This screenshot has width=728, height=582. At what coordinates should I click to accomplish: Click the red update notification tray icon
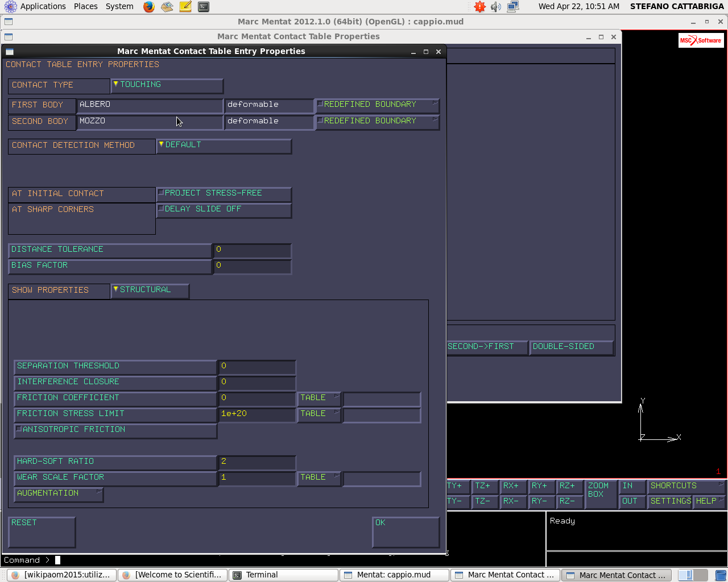[480, 7]
